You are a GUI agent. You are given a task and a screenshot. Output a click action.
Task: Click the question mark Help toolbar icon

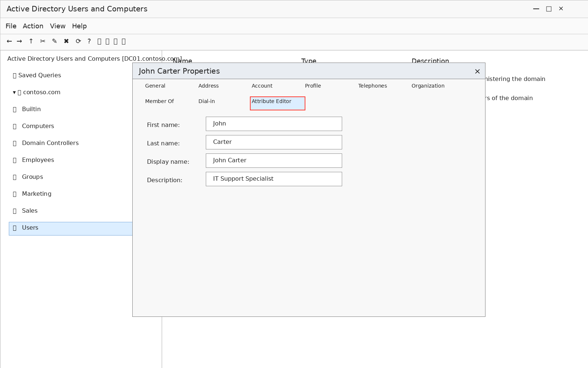click(x=89, y=41)
